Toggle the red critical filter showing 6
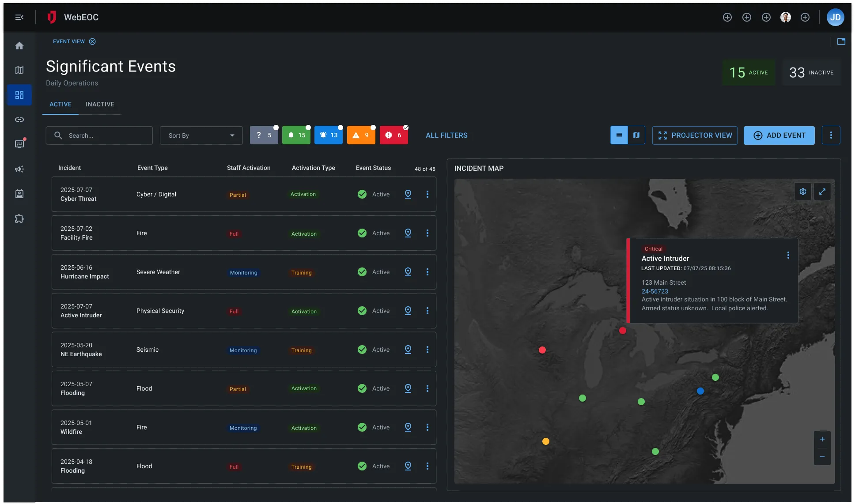 tap(393, 135)
